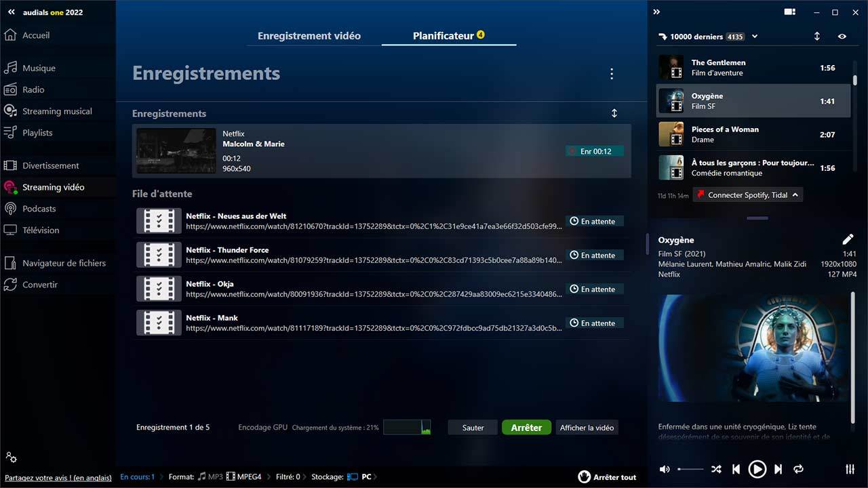Open equalizer settings icon
Viewport: 868px width, 488px height.
(850, 469)
